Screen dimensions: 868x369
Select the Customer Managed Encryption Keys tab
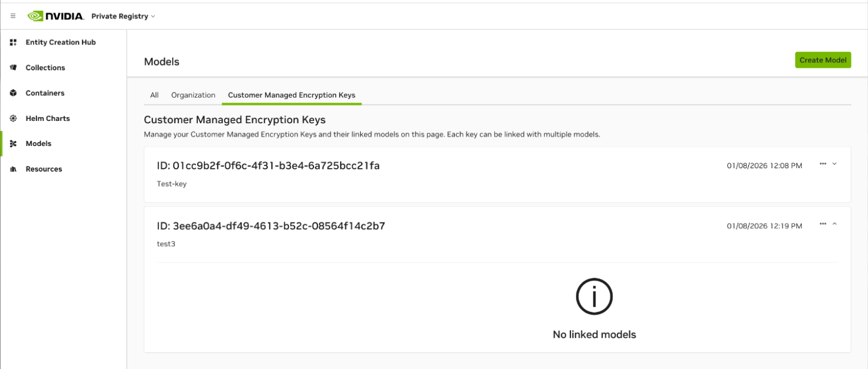click(x=291, y=95)
